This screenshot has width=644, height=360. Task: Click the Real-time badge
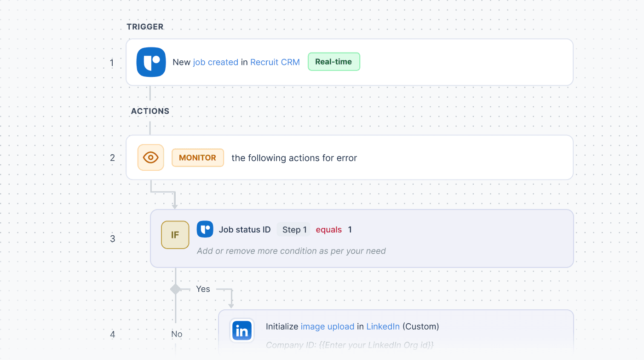(x=333, y=62)
